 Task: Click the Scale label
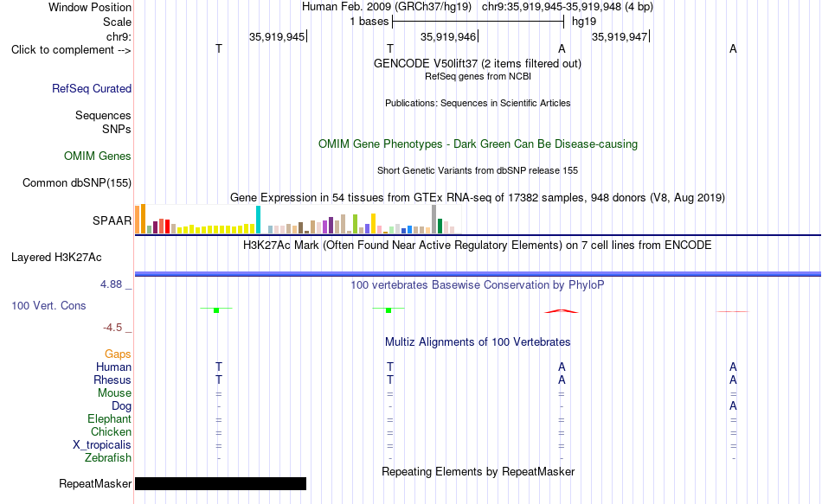(x=118, y=22)
